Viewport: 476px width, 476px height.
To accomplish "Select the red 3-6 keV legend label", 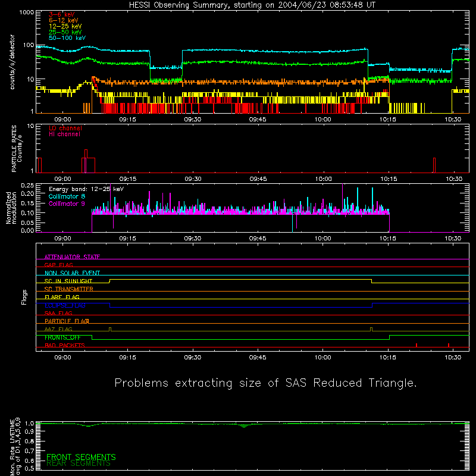I will click(62, 14).
